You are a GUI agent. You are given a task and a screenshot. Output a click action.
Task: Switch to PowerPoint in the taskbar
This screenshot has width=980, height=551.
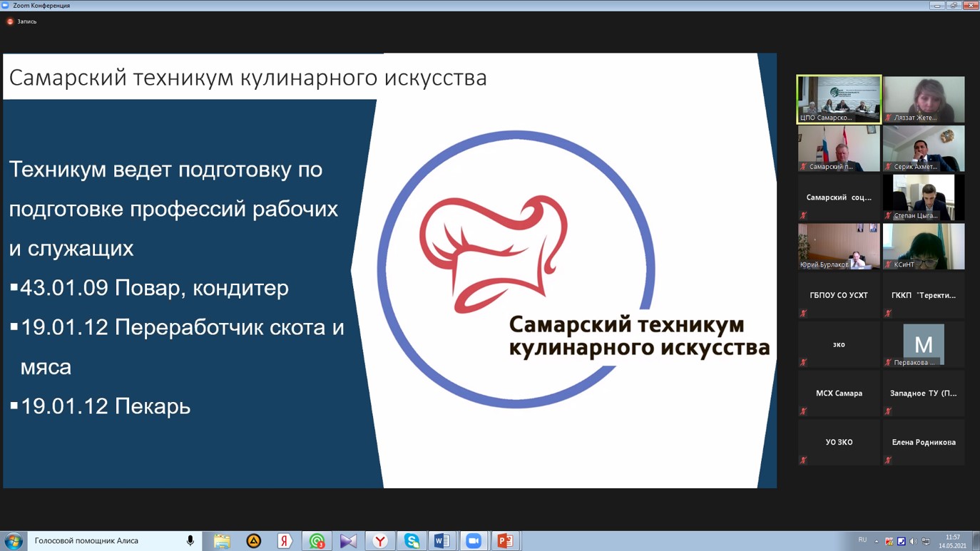click(505, 541)
